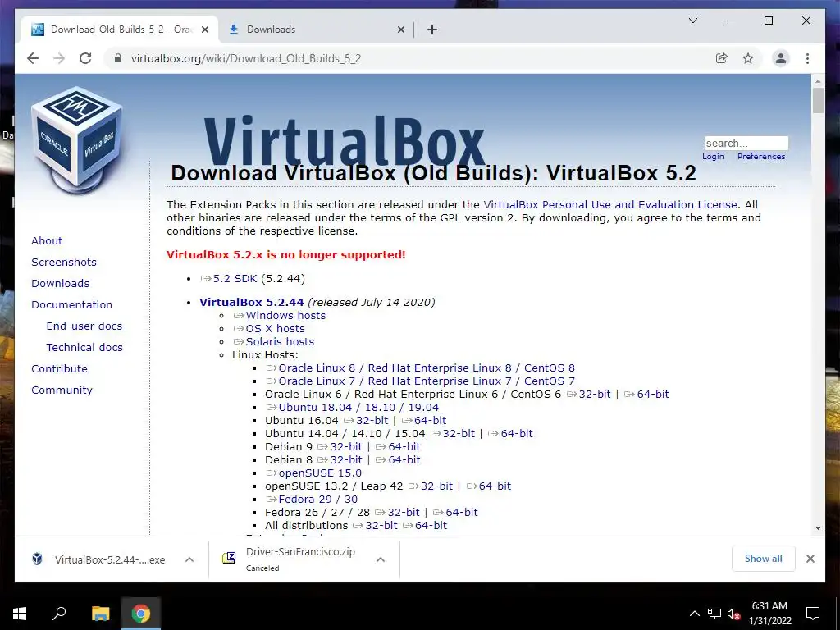The width and height of the screenshot is (840, 630).
Task: Open Windows search from the taskbar
Action: pyautogui.click(x=59, y=613)
